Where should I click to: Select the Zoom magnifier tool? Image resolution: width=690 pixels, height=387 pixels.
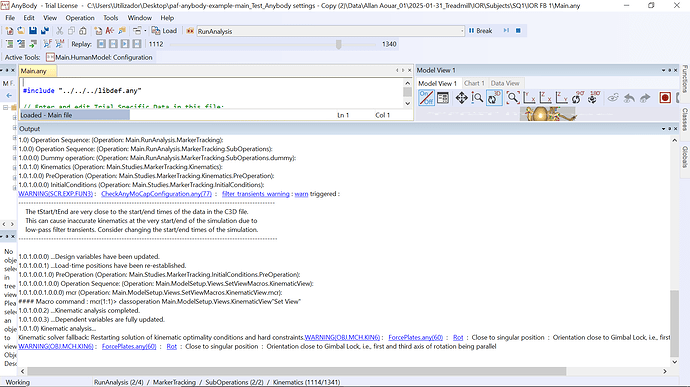coord(477,98)
